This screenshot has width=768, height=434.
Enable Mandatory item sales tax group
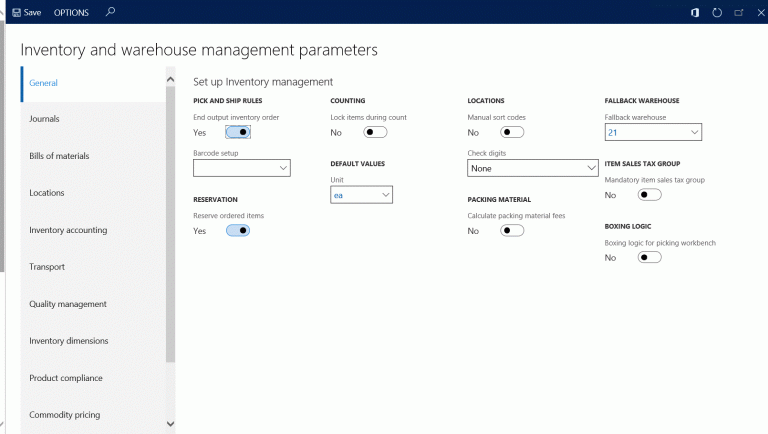[x=649, y=195]
